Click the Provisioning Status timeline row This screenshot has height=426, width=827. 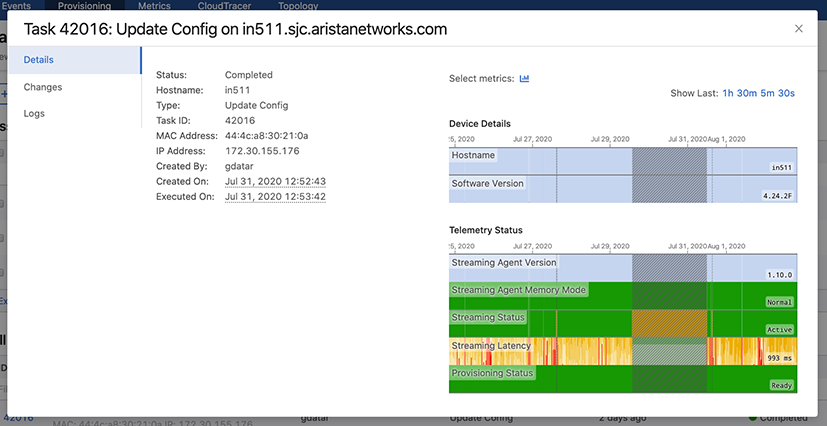[x=623, y=379]
